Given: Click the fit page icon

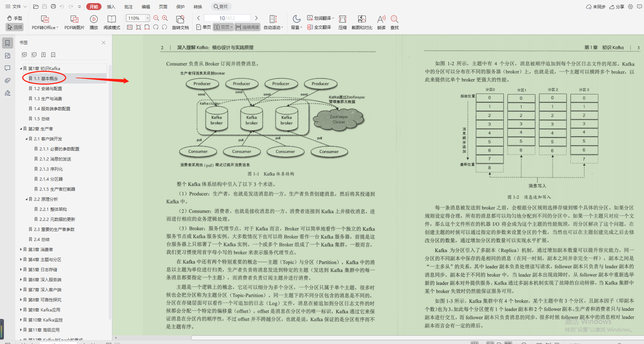Looking at the screenshot, I should click(139, 27).
